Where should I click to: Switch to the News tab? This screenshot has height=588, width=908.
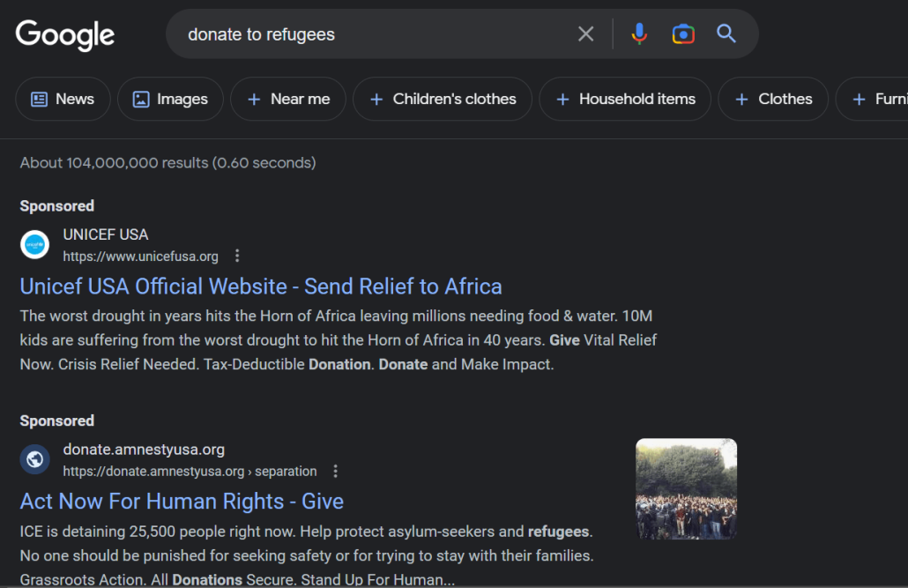pyautogui.click(x=63, y=99)
